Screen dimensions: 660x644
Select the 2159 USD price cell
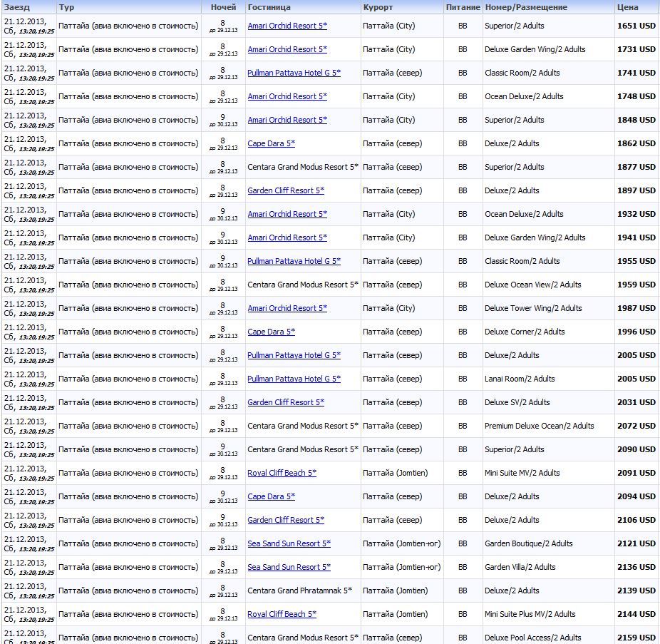(x=636, y=638)
